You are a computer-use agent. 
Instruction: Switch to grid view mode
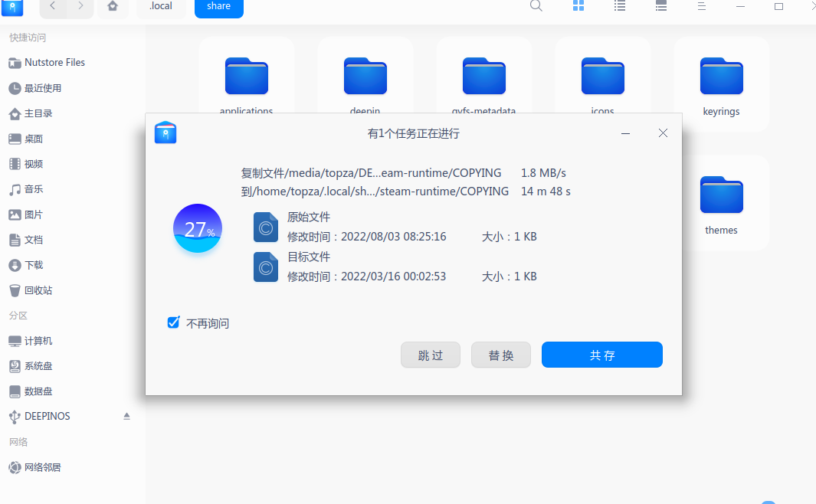point(578,6)
